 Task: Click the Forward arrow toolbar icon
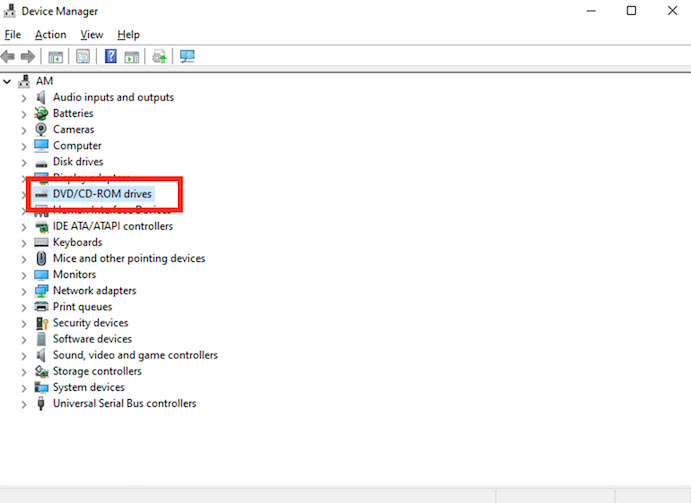point(28,56)
